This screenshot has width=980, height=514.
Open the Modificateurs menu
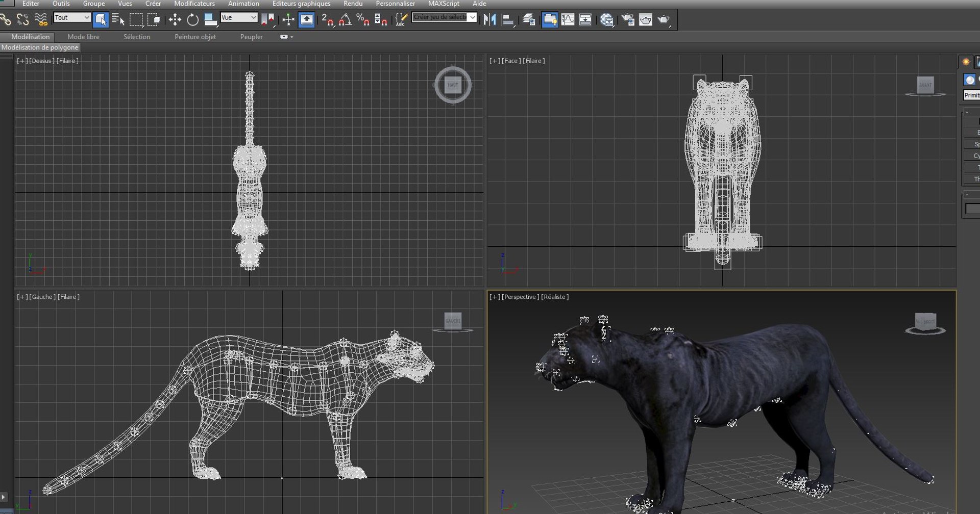(x=194, y=4)
